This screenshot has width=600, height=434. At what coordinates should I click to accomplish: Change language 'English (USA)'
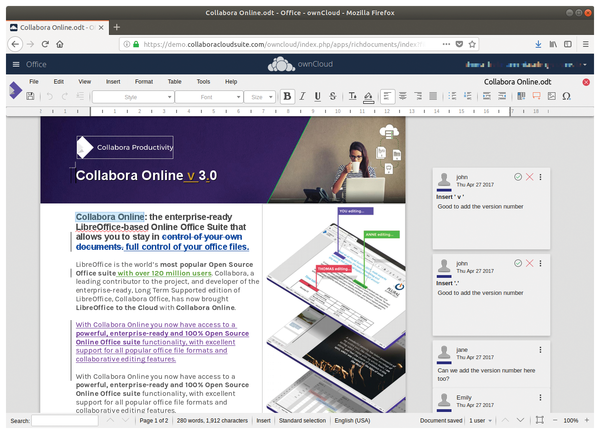click(352, 421)
